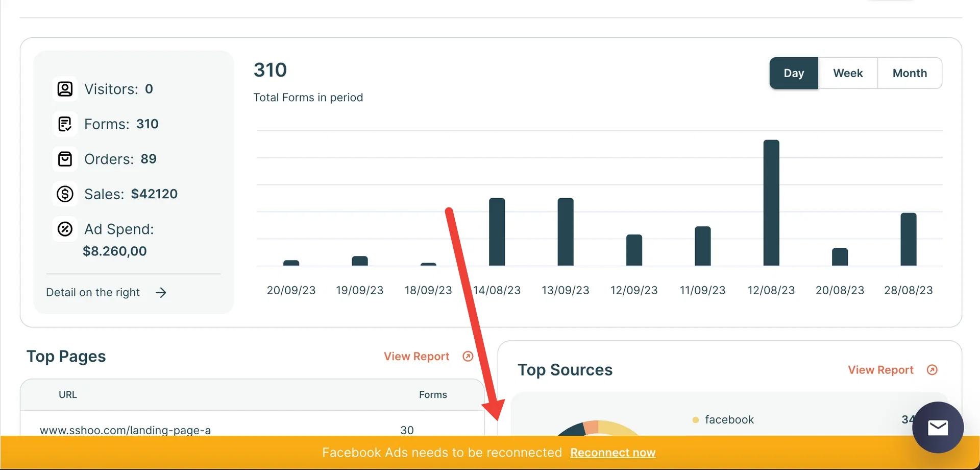Click the Reconnect now link

(x=612, y=453)
